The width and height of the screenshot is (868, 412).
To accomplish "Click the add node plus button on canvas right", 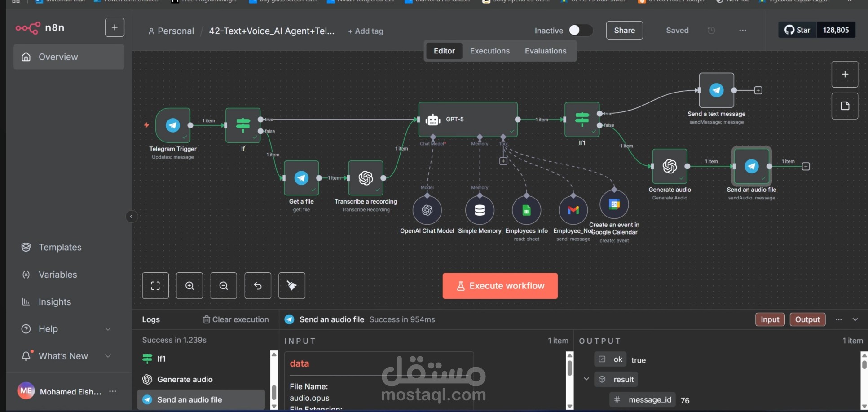I will pyautogui.click(x=845, y=74).
